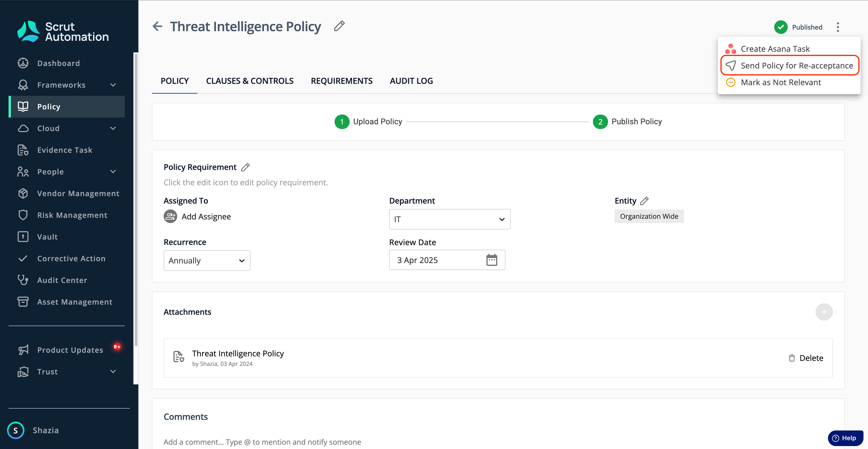
Task: Select Create Asana Task menu item
Action: (x=789, y=49)
